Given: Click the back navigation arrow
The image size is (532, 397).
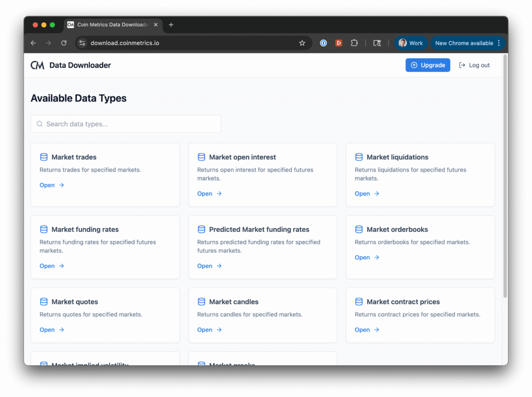Looking at the screenshot, I should pyautogui.click(x=33, y=43).
